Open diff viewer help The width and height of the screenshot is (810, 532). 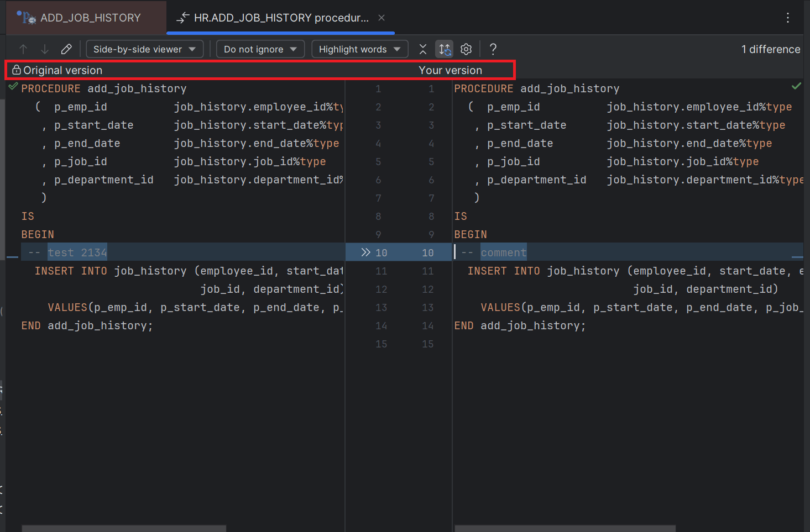coord(493,49)
